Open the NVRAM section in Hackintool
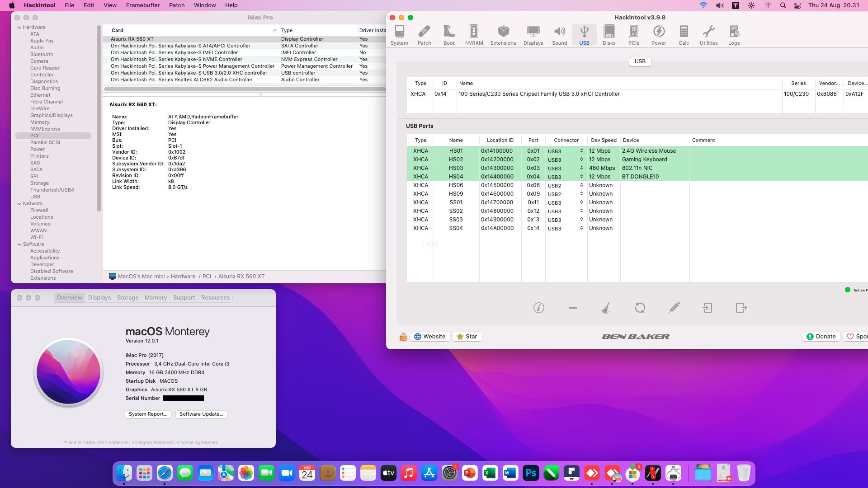 coord(474,35)
